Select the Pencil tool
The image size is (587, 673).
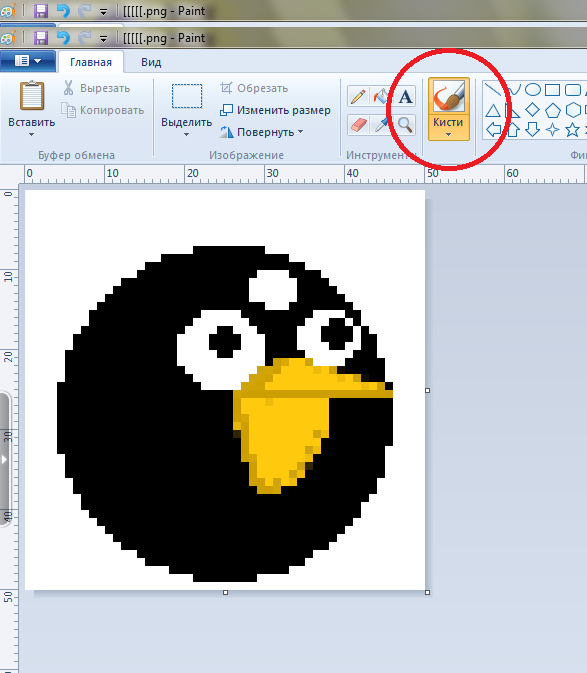pyautogui.click(x=358, y=97)
